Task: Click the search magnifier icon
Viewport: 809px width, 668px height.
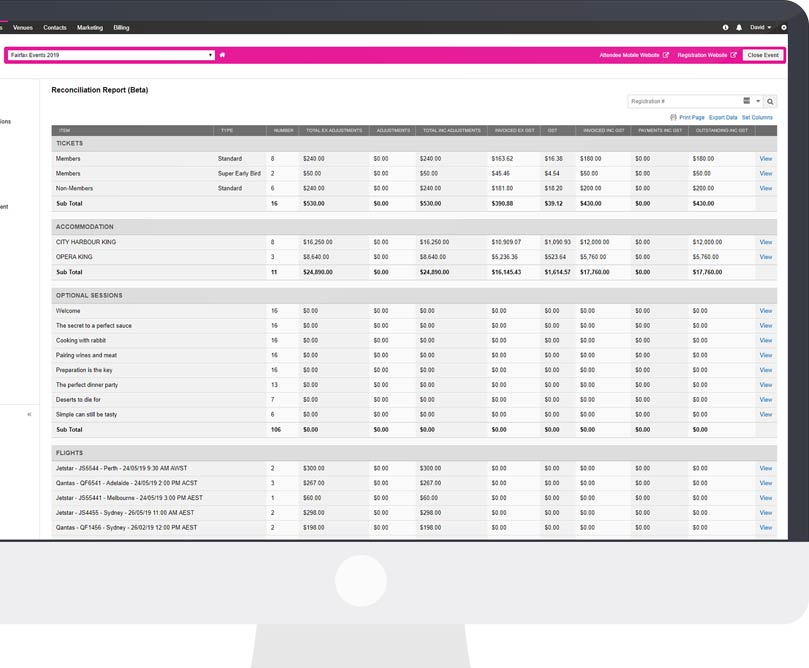Action: coord(770,101)
